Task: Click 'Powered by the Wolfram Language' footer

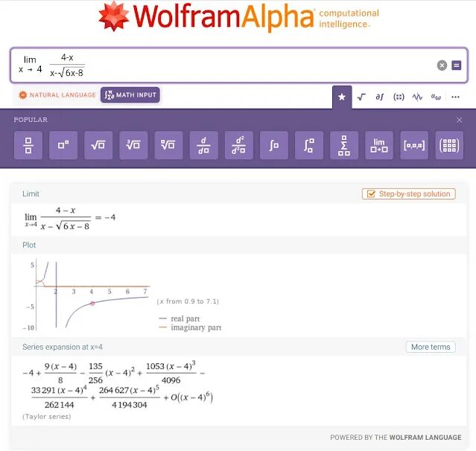Action: 396,438
